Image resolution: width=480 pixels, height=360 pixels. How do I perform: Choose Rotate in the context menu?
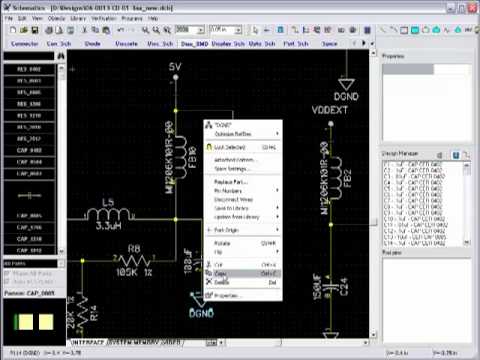click(x=243, y=243)
